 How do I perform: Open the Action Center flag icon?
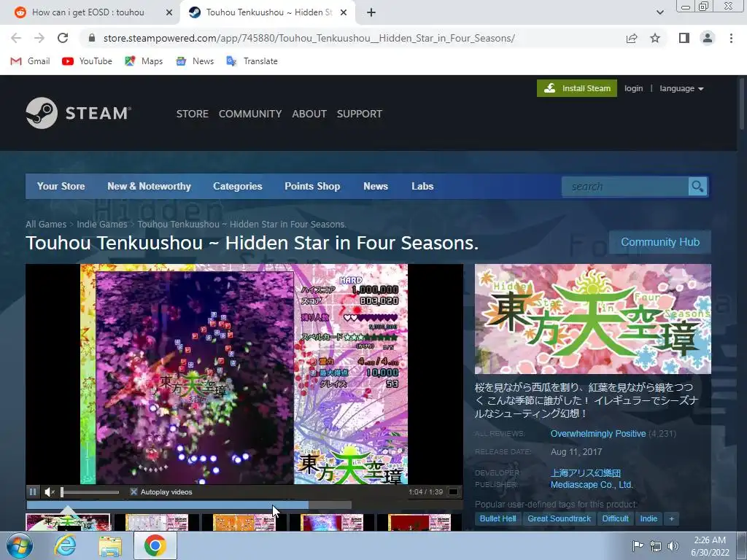coord(638,546)
